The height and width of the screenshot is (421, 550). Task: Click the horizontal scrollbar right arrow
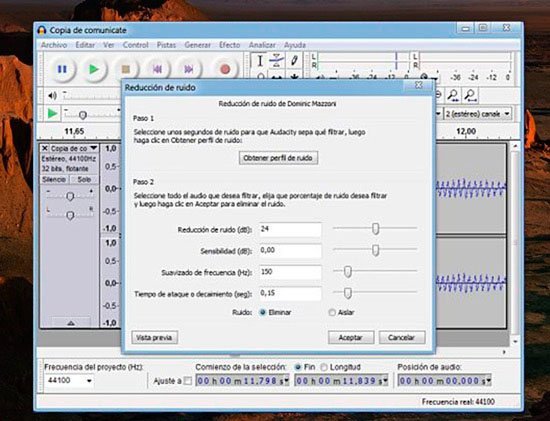pyautogui.click(x=504, y=352)
